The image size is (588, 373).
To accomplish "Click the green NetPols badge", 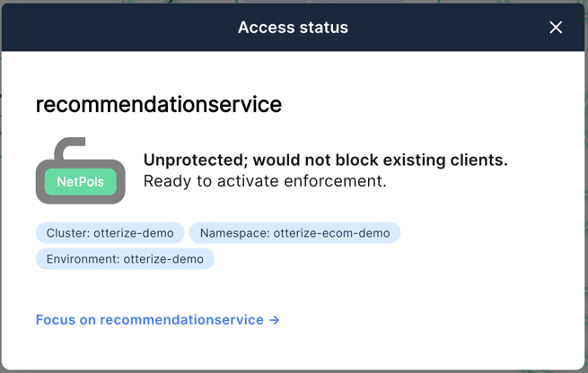I will (x=81, y=182).
